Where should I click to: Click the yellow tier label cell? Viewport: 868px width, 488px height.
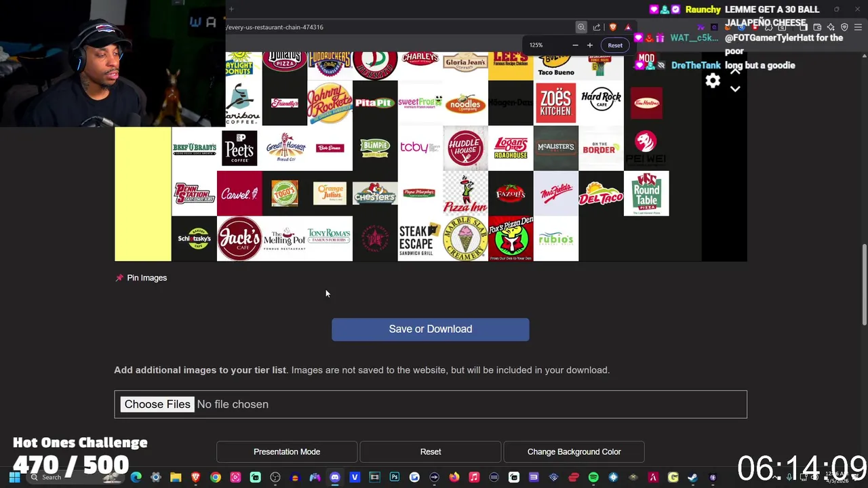(x=143, y=194)
